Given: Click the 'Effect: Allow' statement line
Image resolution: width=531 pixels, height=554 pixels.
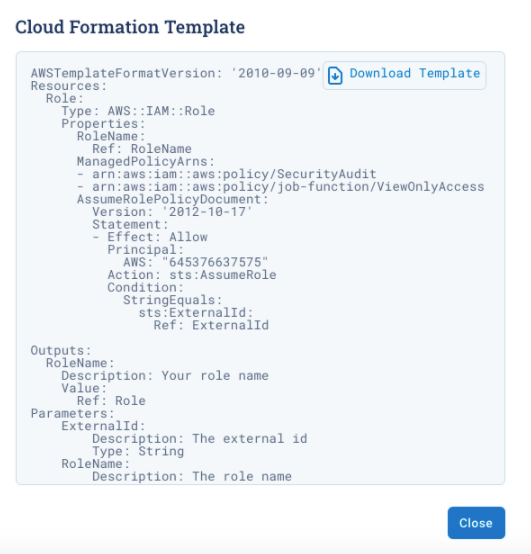Looking at the screenshot, I should pos(150,237).
